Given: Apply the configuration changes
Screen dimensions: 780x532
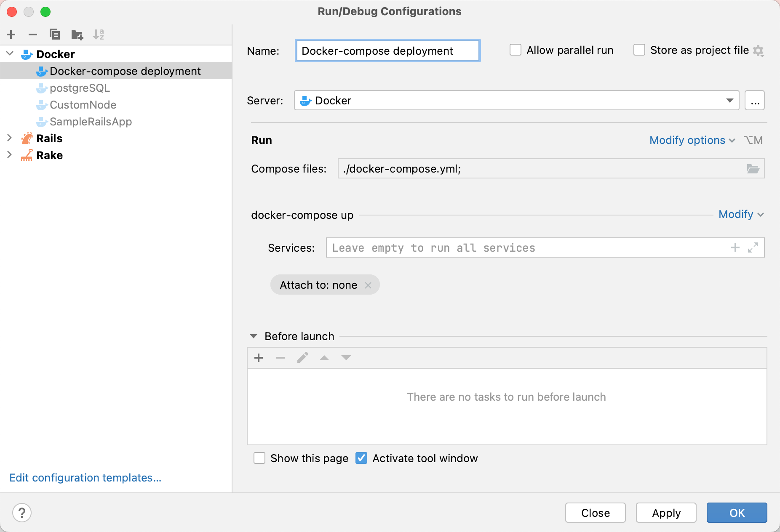Looking at the screenshot, I should (x=666, y=513).
